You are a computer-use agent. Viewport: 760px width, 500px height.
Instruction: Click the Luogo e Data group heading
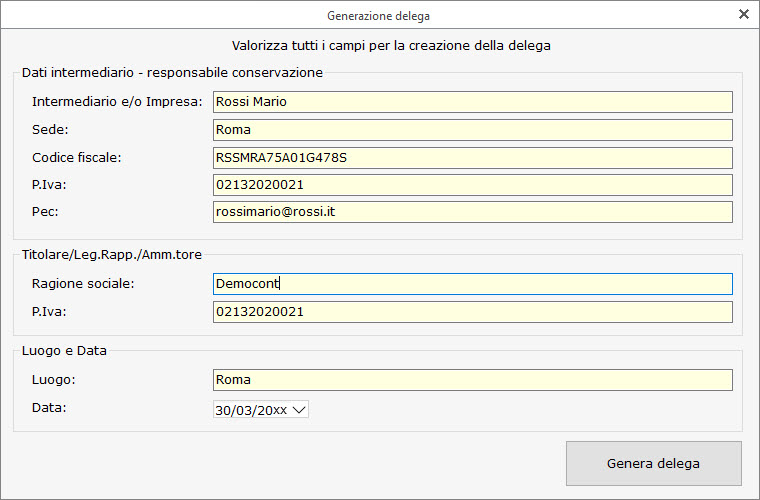(x=64, y=350)
